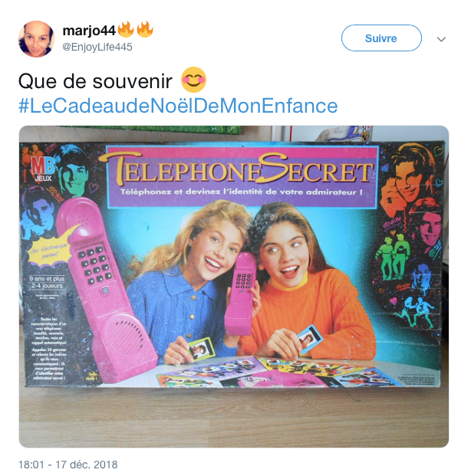The width and height of the screenshot is (471, 476).
Task: Open the #LeCadeaudeNoëlDeMonEnfance hashtag
Action: tap(178, 105)
